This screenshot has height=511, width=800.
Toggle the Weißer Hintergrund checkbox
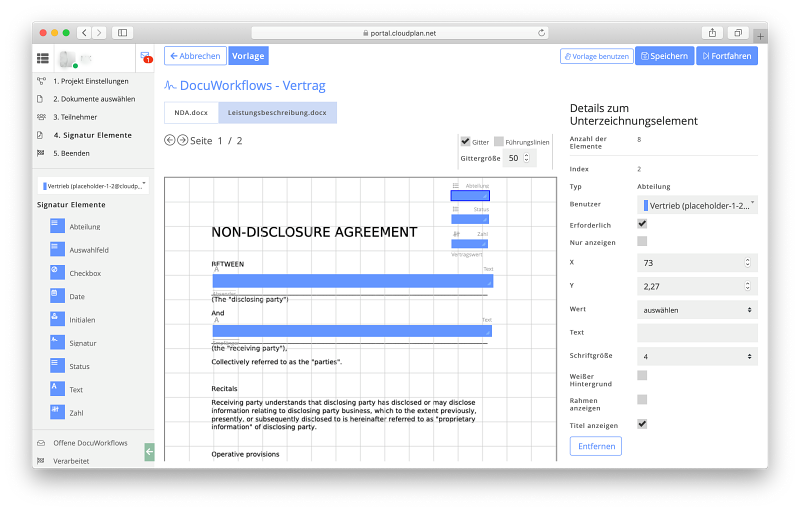pyautogui.click(x=642, y=375)
